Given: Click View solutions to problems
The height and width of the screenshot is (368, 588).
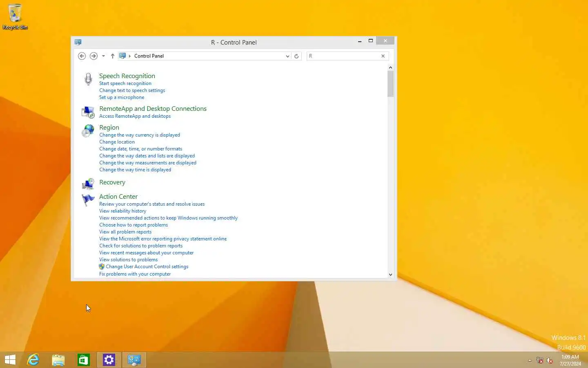Looking at the screenshot, I should tap(128, 260).
